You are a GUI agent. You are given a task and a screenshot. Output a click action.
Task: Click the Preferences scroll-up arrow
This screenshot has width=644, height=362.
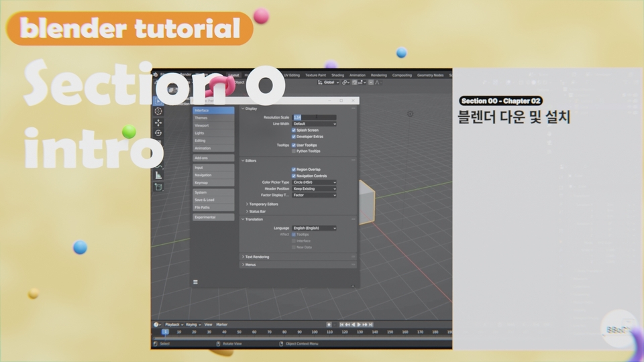pos(352,286)
